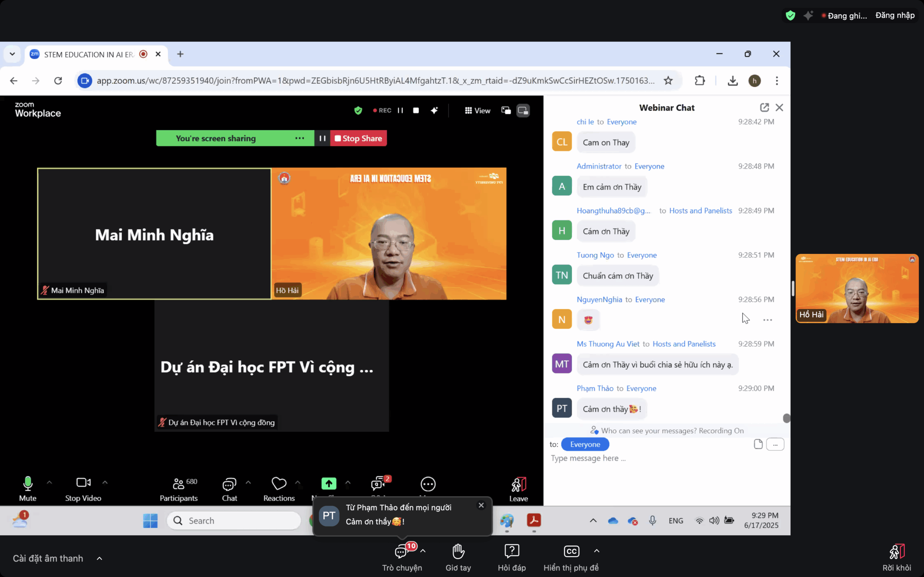
Task: Click the AI Companion sparkle icon
Action: (x=434, y=111)
